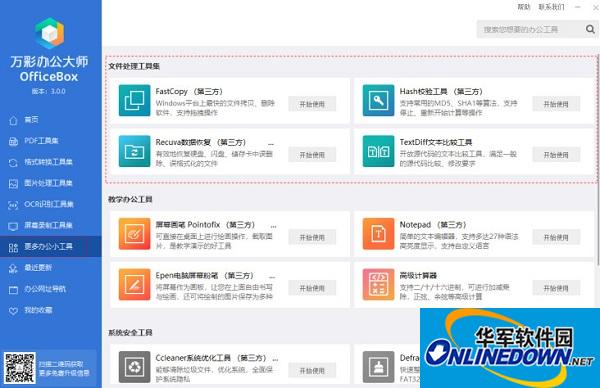Click the Notepad (第三方) title
This screenshot has height=388, width=600.
[433, 225]
